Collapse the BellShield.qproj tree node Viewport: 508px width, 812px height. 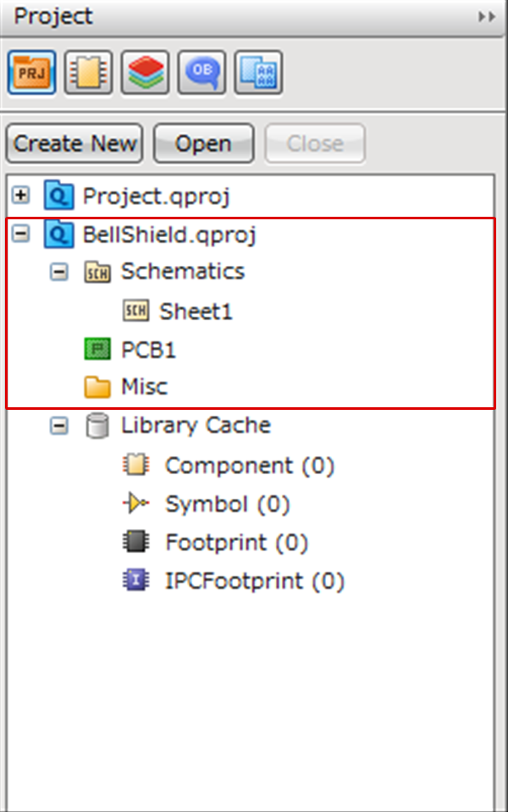pyautogui.click(x=22, y=235)
